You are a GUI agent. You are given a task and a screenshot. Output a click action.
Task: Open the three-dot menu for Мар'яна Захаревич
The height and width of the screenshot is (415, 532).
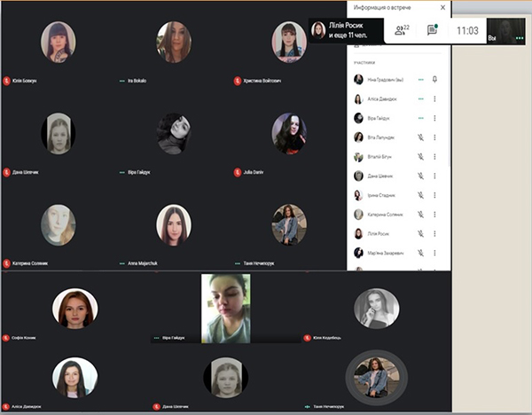pos(434,253)
